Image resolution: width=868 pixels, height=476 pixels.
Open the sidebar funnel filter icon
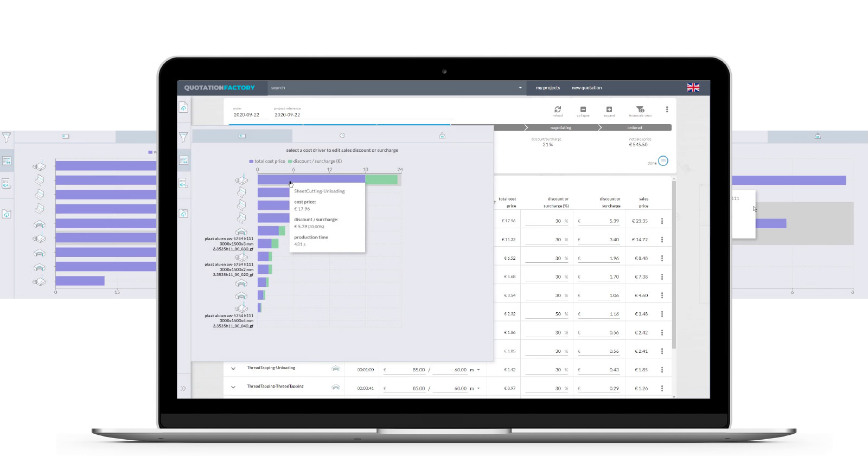(183, 137)
